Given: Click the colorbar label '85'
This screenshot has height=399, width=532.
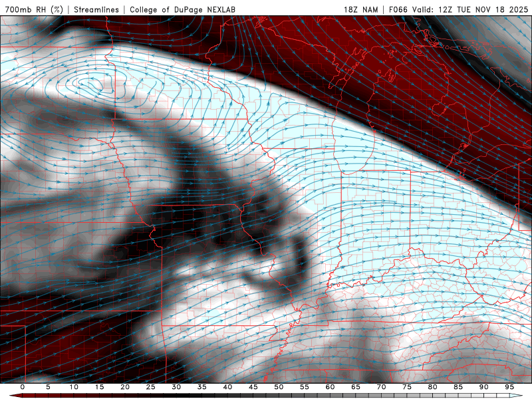Looking at the screenshot, I should click(x=458, y=387).
